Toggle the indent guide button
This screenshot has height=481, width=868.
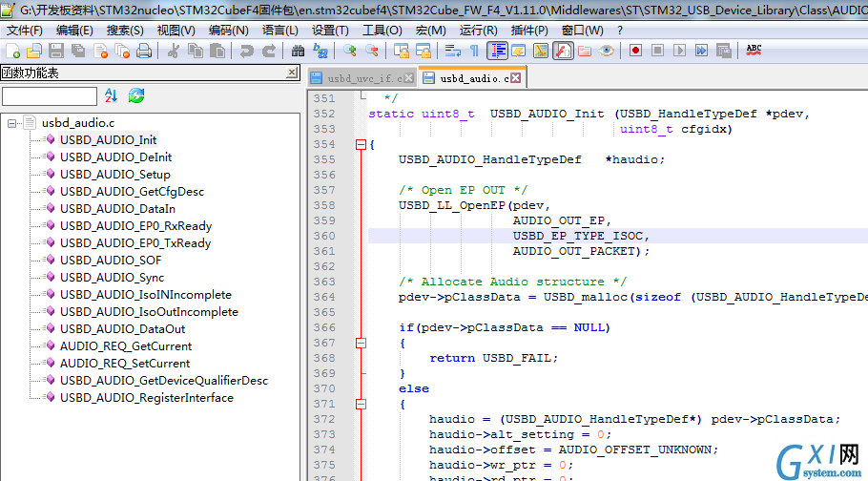click(x=497, y=51)
